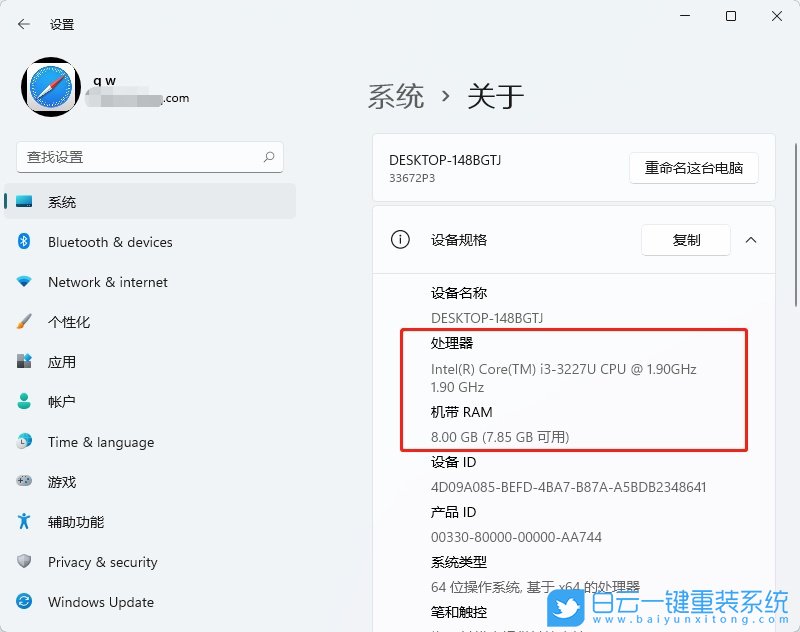
Task: Expand the search suggestions in 查找设置
Action: (268, 157)
